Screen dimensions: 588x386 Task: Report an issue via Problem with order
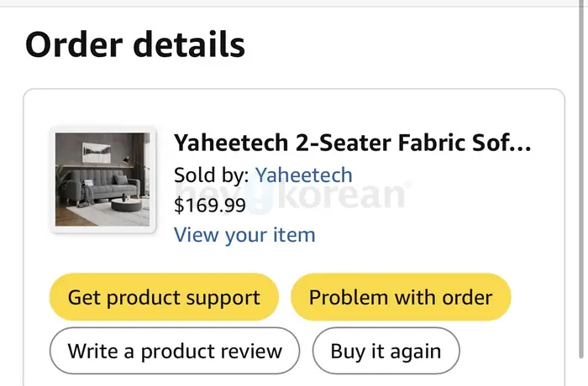(x=401, y=297)
